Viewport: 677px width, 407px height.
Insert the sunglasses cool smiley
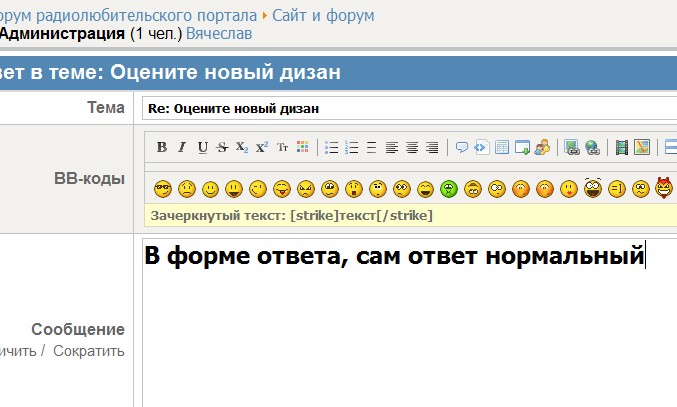pyautogui.click(x=162, y=188)
